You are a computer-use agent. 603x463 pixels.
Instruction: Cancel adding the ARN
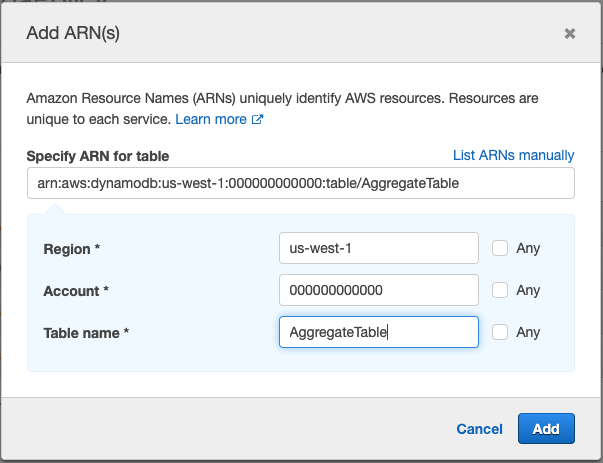pos(479,429)
